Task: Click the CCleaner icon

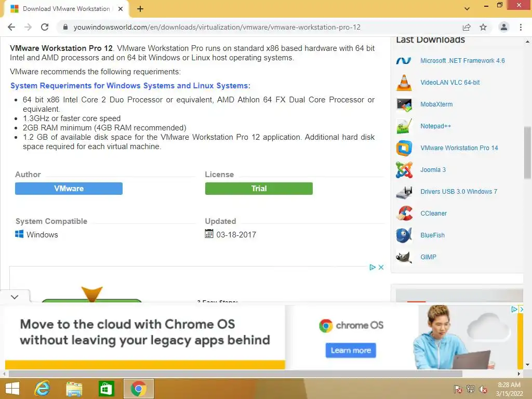Action: click(x=404, y=214)
